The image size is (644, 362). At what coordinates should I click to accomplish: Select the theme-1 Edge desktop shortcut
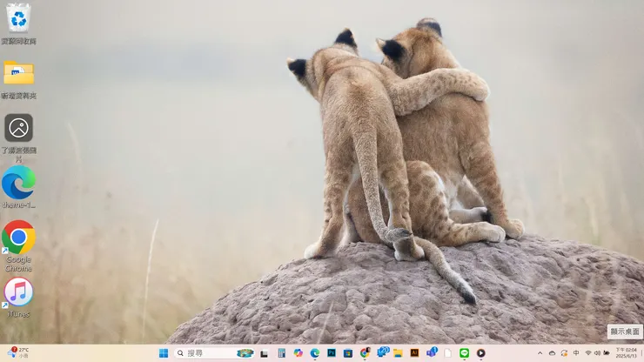click(x=18, y=187)
